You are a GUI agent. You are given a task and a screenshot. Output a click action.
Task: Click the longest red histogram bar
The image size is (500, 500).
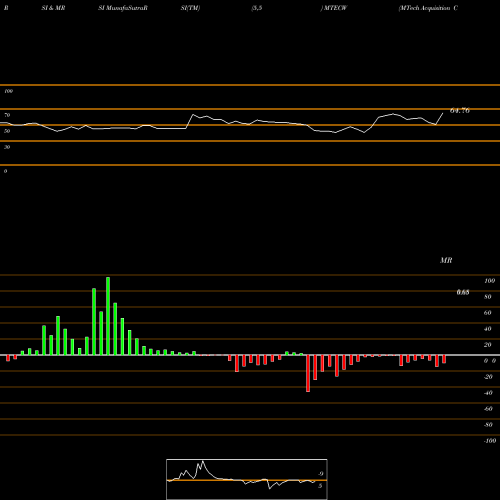pyautogui.click(x=308, y=373)
